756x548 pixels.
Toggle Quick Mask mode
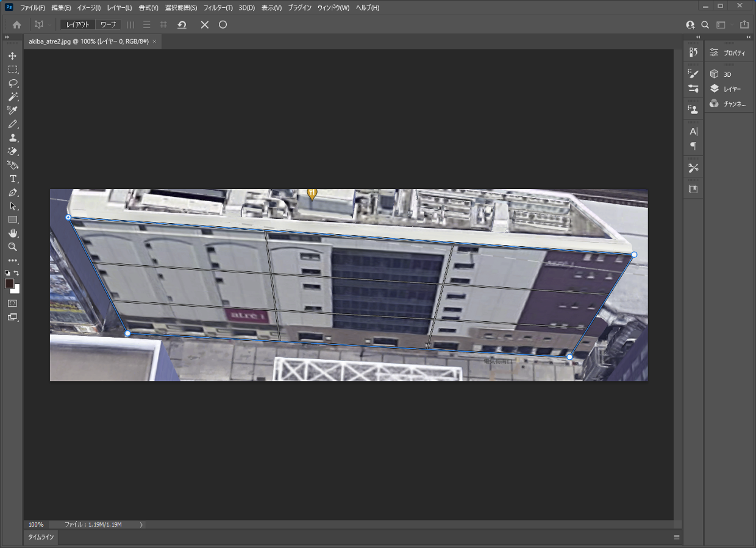[x=12, y=303]
